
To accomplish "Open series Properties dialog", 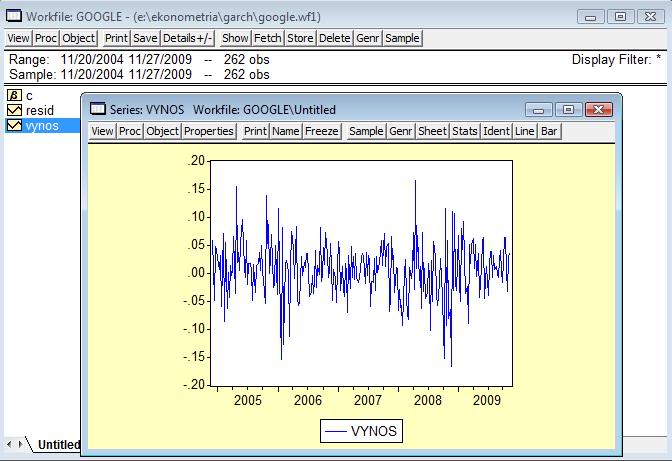I will click(209, 131).
